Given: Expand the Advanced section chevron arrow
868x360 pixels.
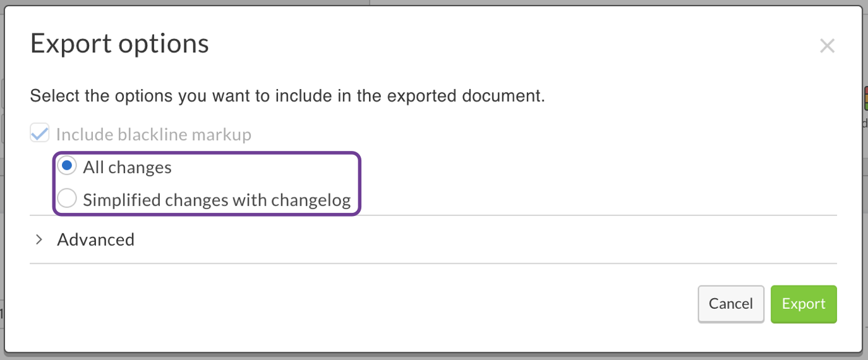Looking at the screenshot, I should click(x=39, y=239).
